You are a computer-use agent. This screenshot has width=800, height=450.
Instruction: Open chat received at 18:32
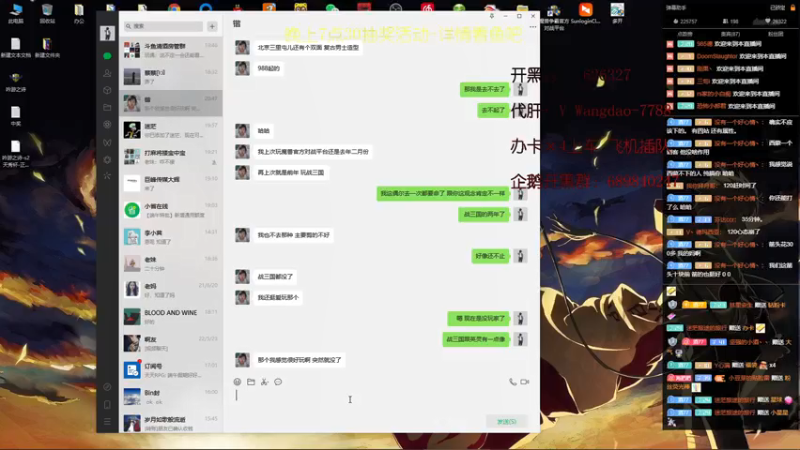coord(170,77)
